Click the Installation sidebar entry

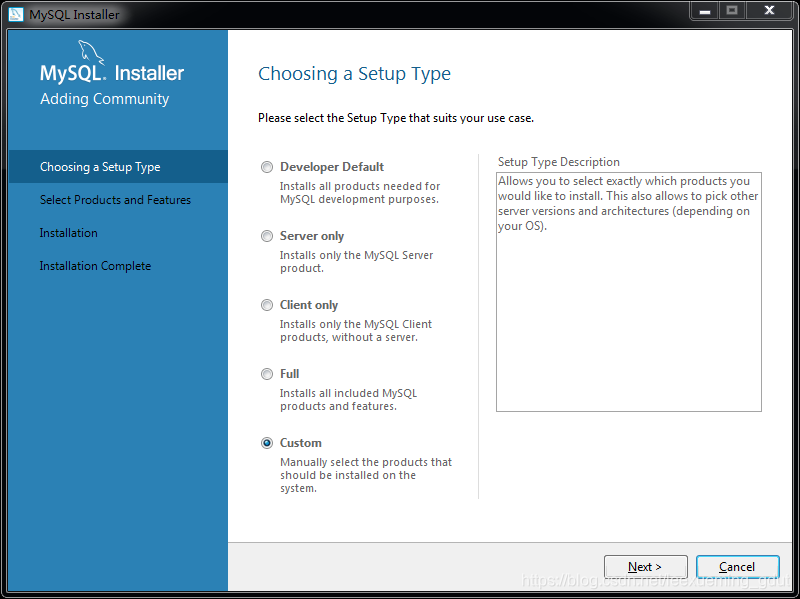[69, 232]
